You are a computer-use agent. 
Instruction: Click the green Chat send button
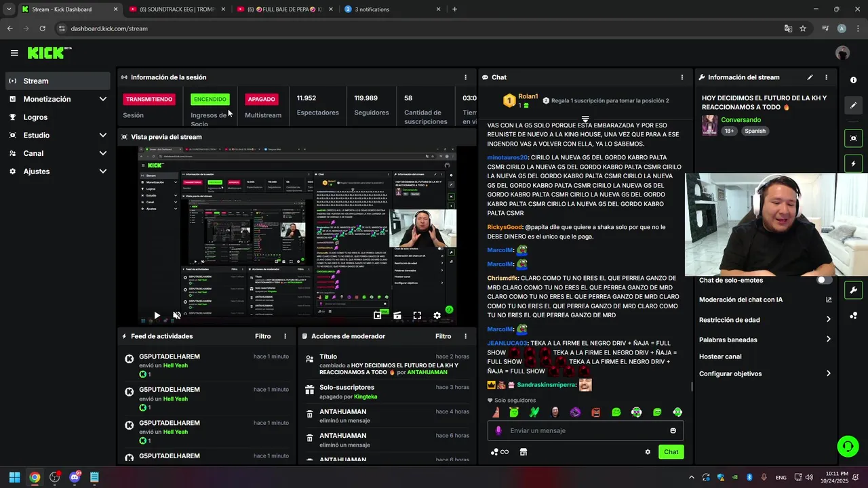[671, 452]
